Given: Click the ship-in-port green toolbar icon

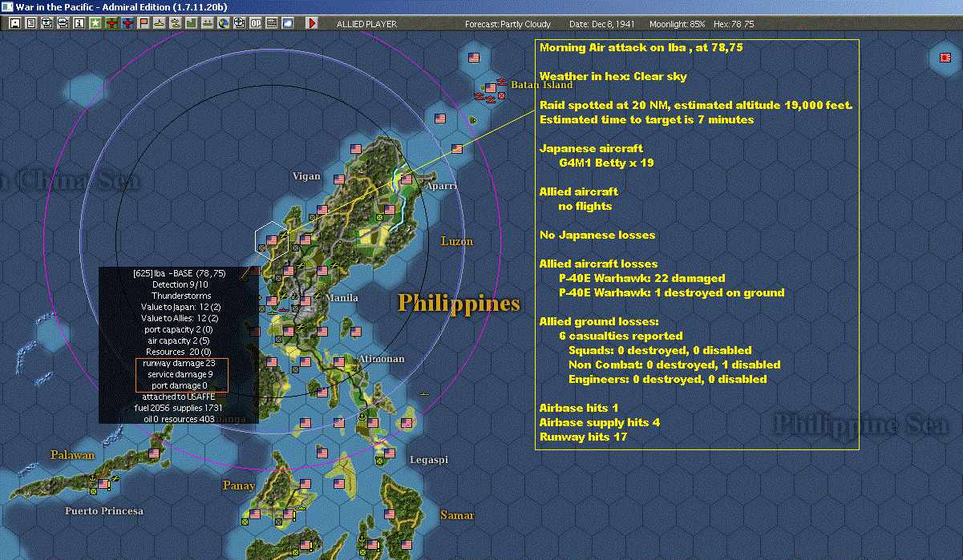Looking at the screenshot, I should click(208, 23).
